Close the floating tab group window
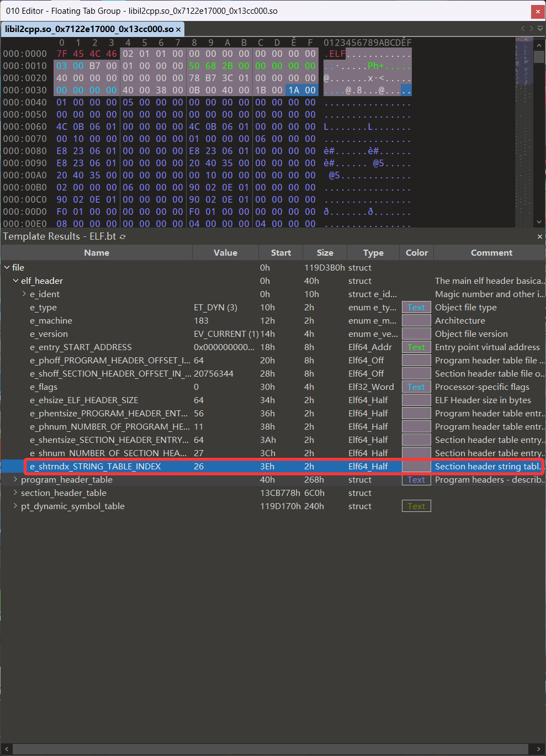Image resolution: width=546 pixels, height=756 pixels. click(538, 11)
